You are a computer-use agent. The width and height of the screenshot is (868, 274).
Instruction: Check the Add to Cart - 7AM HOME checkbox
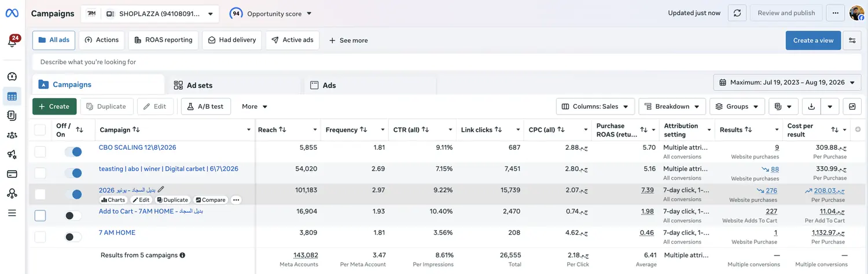pyautogui.click(x=40, y=216)
